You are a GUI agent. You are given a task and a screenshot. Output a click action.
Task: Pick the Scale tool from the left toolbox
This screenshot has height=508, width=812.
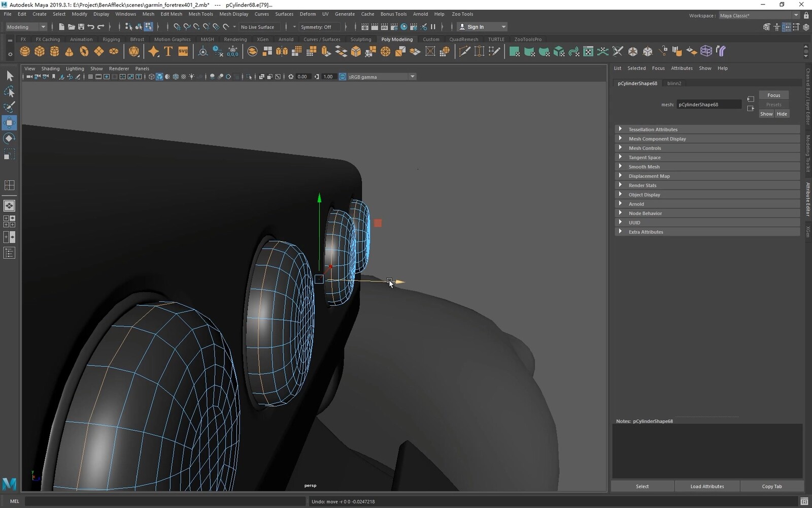(9, 154)
